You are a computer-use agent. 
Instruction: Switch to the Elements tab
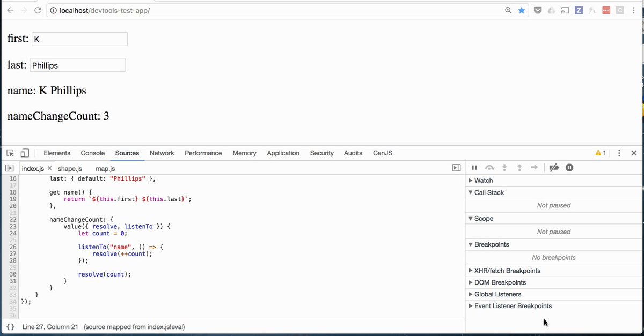click(57, 153)
